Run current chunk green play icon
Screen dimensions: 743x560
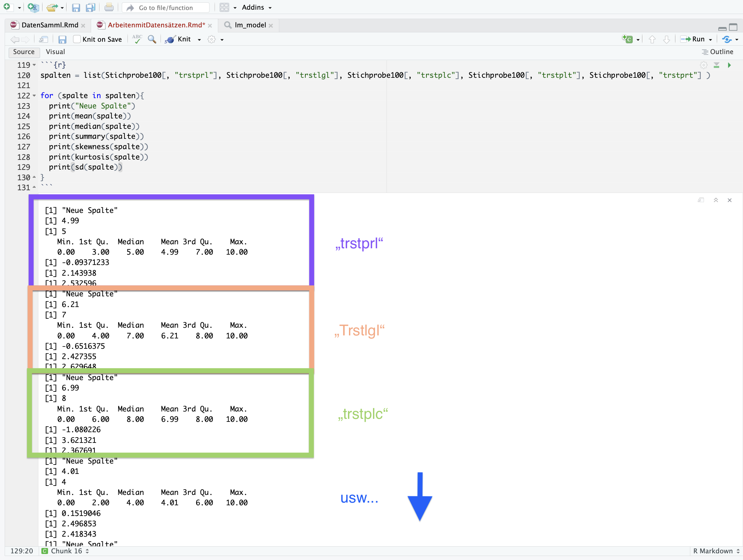729,65
